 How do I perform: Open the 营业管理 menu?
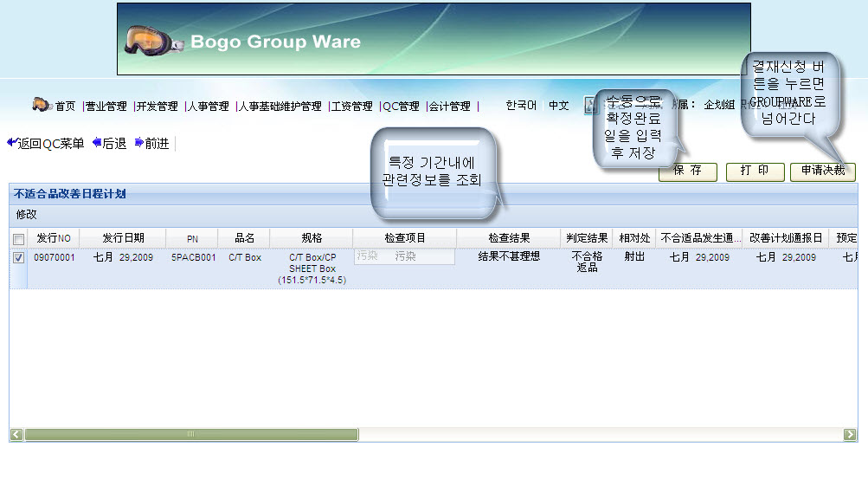pyautogui.click(x=106, y=106)
